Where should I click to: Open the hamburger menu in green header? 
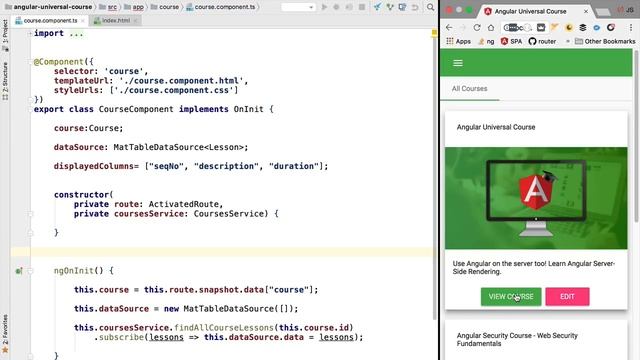click(458, 63)
